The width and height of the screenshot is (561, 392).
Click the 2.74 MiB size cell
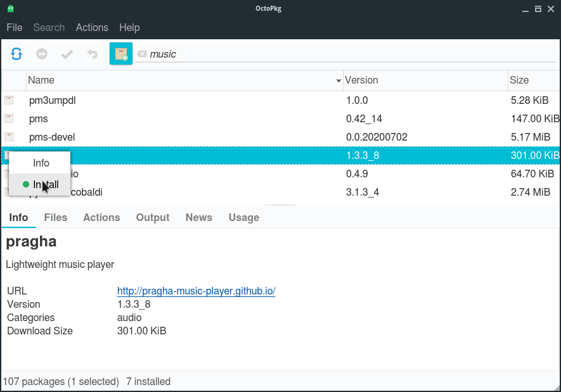point(531,193)
